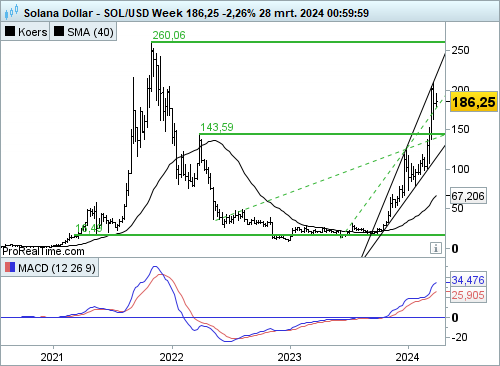Click the SMA (40) legend label
Viewport: 500px width, 366px height.
click(x=90, y=32)
